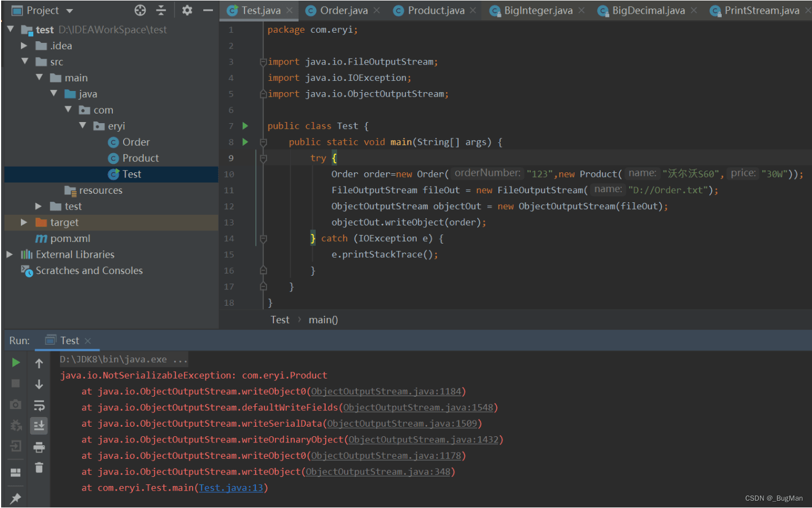Click the Collapse All icon in Project panel
812x508 pixels.
tap(161, 10)
